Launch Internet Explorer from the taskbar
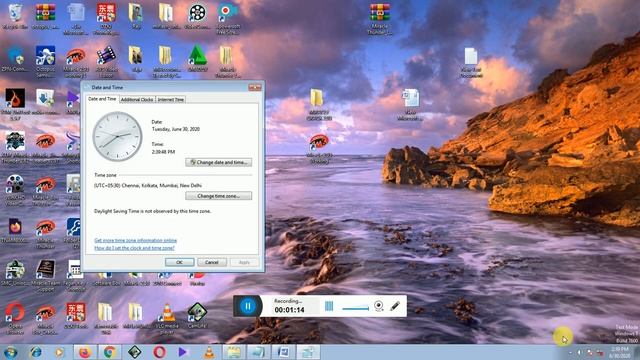Screen dimensions: 640x360 (36, 352)
